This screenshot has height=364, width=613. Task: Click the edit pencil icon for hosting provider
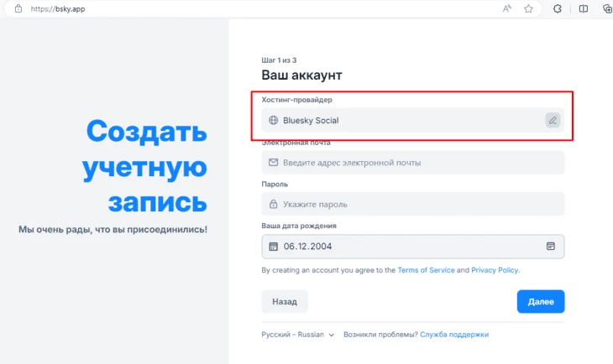click(553, 120)
